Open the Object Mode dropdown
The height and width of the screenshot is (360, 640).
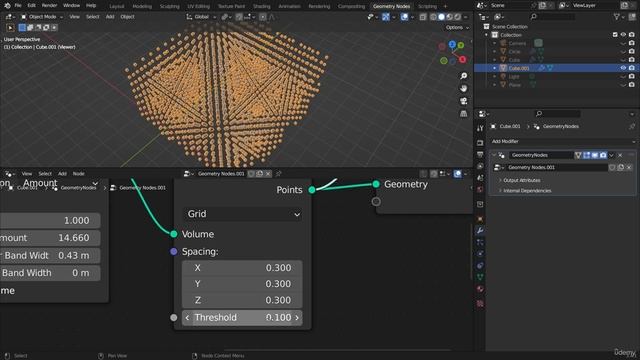(x=42, y=17)
